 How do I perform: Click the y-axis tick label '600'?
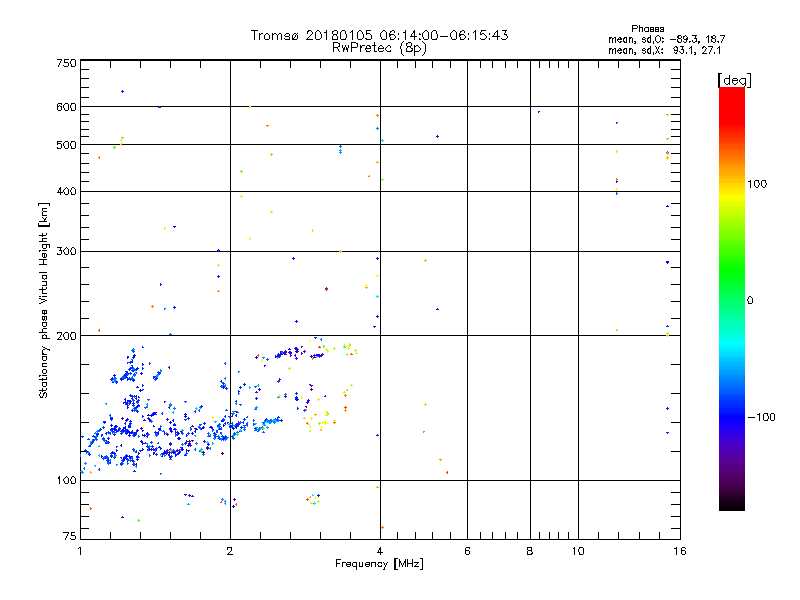pos(66,107)
